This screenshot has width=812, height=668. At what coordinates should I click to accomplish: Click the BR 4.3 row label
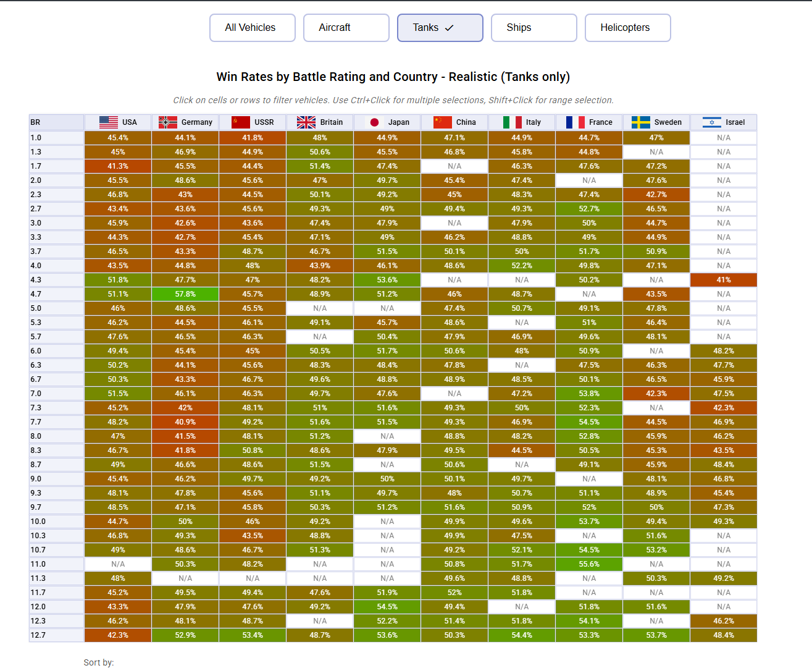click(x=57, y=280)
